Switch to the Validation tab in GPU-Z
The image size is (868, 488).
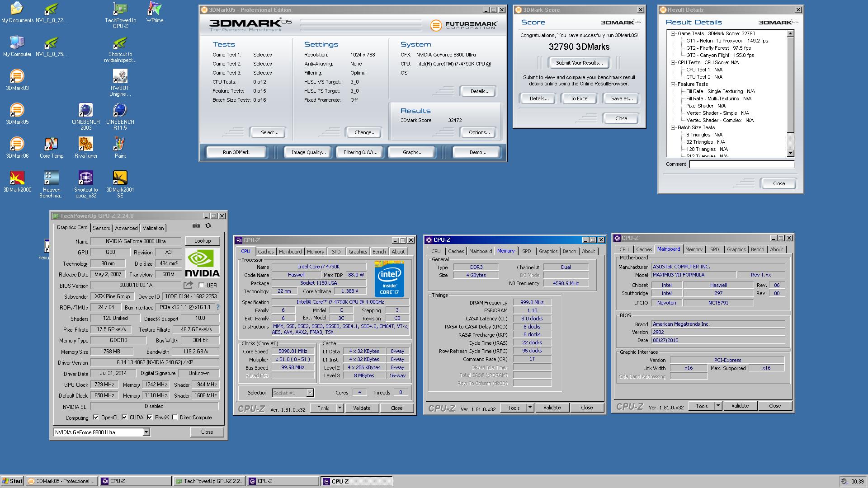click(x=153, y=228)
